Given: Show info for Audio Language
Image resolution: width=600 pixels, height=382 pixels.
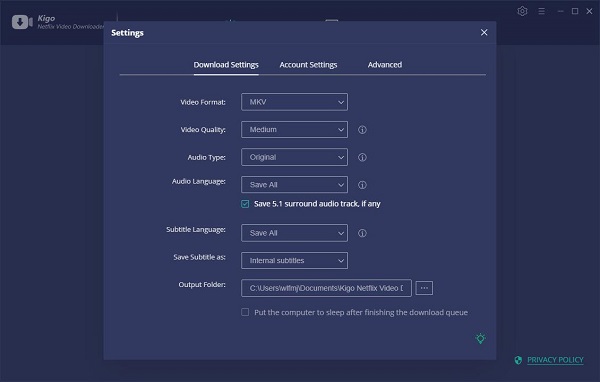Looking at the screenshot, I should pyautogui.click(x=362, y=185).
